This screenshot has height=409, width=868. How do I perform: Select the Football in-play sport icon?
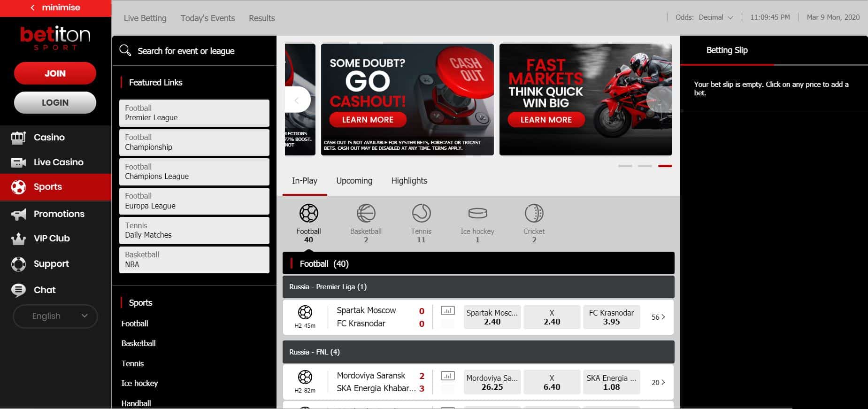pyautogui.click(x=308, y=213)
